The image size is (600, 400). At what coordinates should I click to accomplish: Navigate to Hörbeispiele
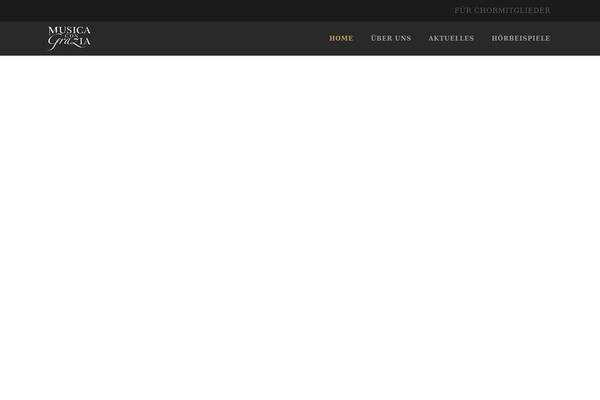[x=521, y=38]
